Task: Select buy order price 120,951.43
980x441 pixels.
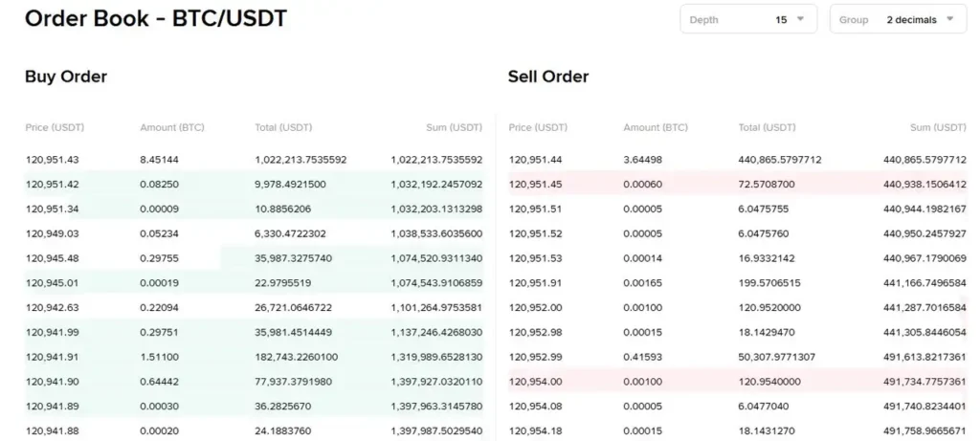Action: pos(53,160)
